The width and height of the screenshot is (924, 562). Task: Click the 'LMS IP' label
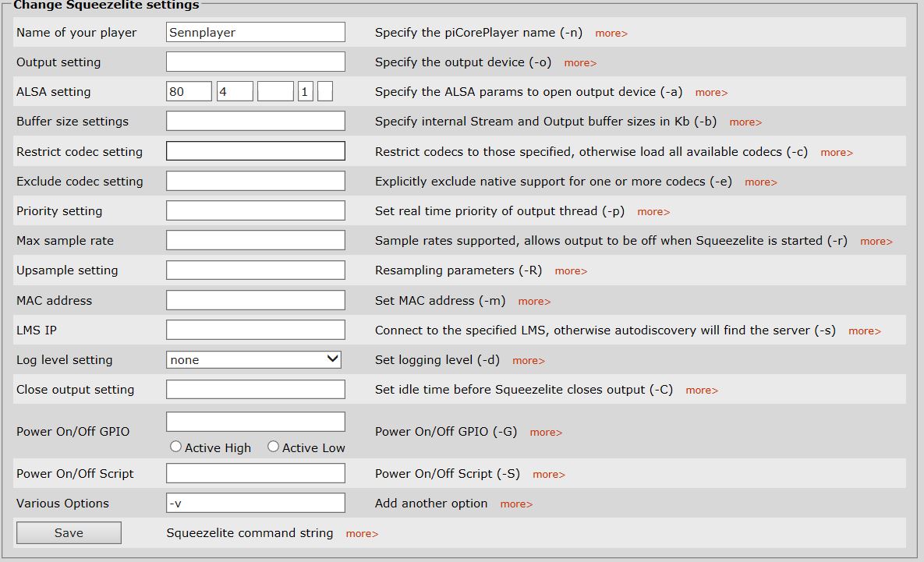tap(37, 330)
